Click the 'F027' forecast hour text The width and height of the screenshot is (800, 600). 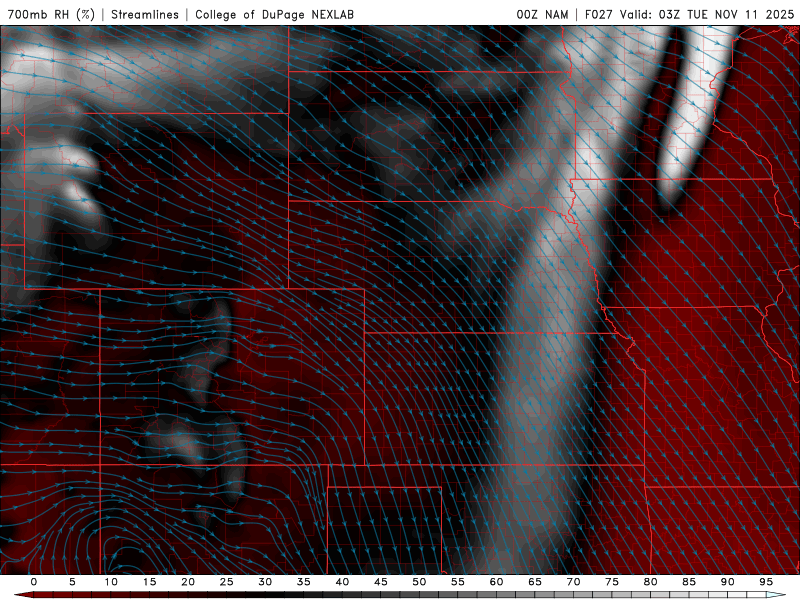coord(599,14)
